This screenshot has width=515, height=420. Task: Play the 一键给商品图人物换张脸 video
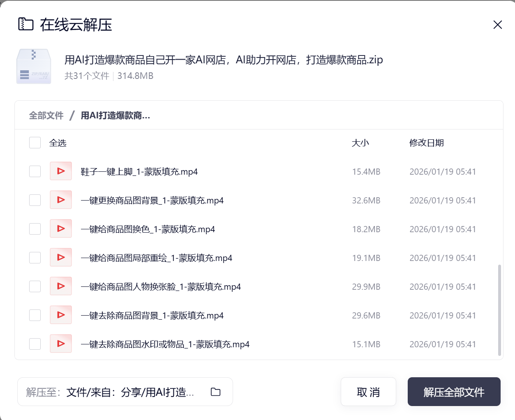coord(60,286)
